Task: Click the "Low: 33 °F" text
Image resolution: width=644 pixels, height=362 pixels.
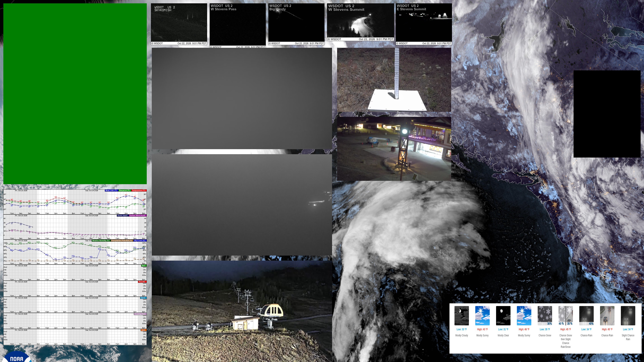Action: click(x=462, y=329)
